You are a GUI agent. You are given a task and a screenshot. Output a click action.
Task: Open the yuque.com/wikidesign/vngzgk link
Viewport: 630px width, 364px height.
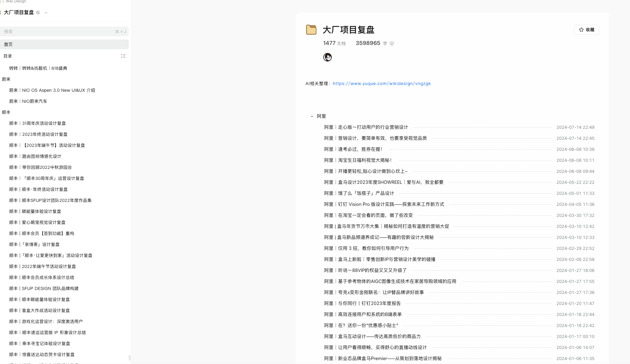(x=382, y=84)
